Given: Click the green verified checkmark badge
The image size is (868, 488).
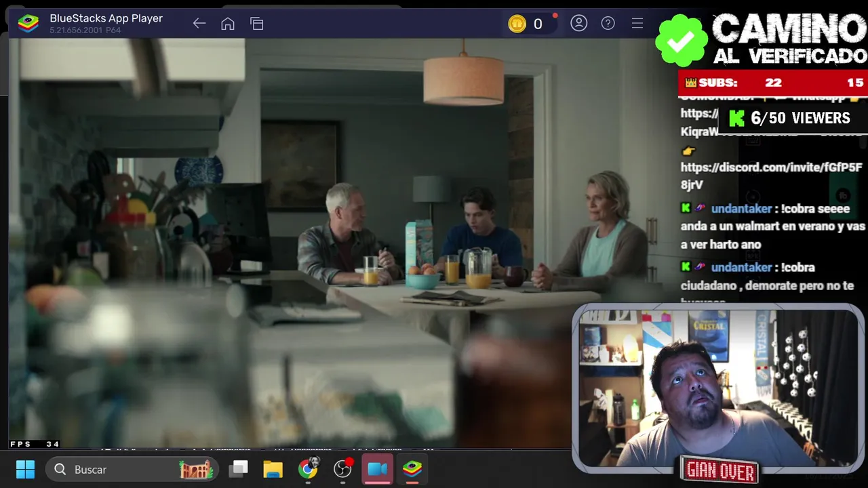Looking at the screenshot, I should pos(682,41).
